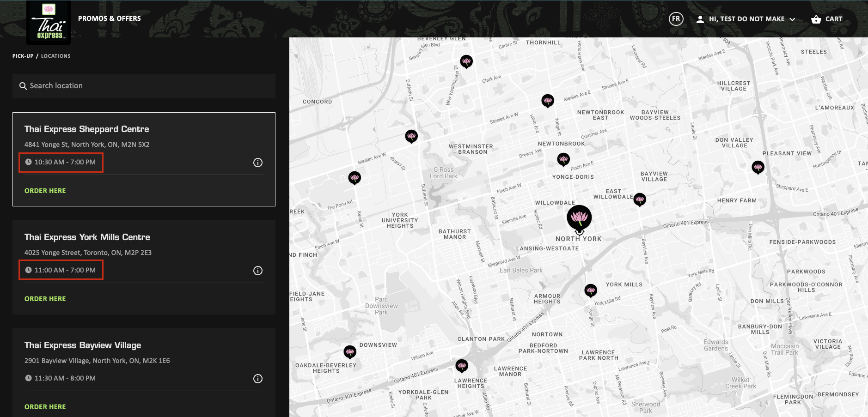This screenshot has height=417, width=868.
Task: Open info for Thai Express Sheppard Centre
Action: [257, 162]
